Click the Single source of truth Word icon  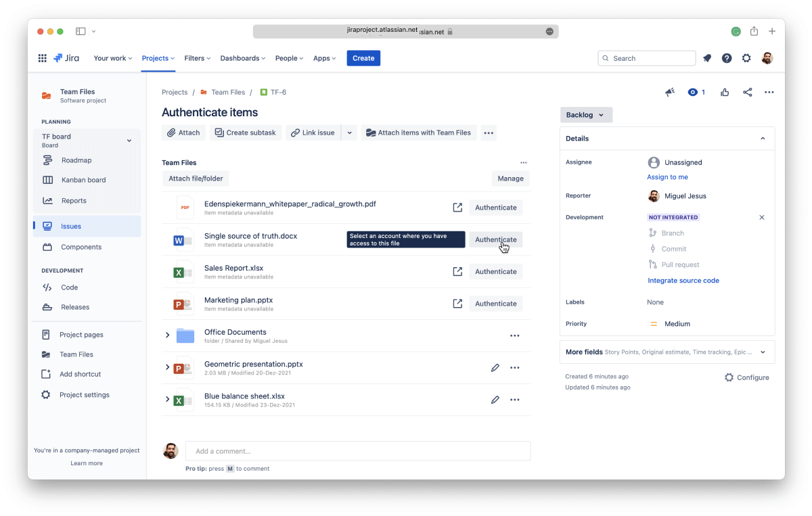coord(183,239)
